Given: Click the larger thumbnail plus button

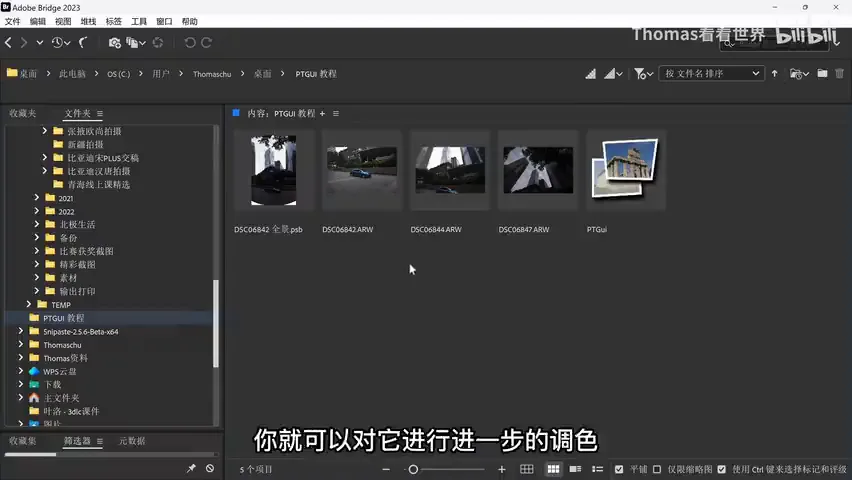Looking at the screenshot, I should (x=502, y=469).
